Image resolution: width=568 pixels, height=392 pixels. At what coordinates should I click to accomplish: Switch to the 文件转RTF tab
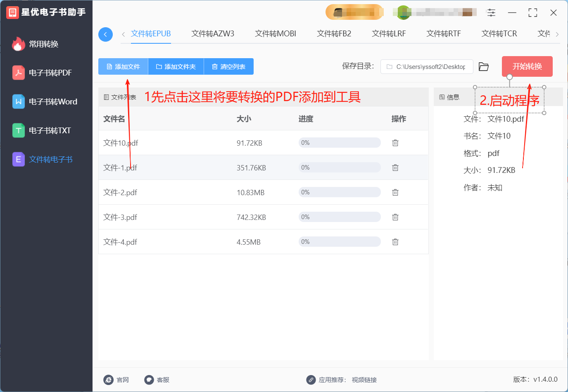point(444,33)
